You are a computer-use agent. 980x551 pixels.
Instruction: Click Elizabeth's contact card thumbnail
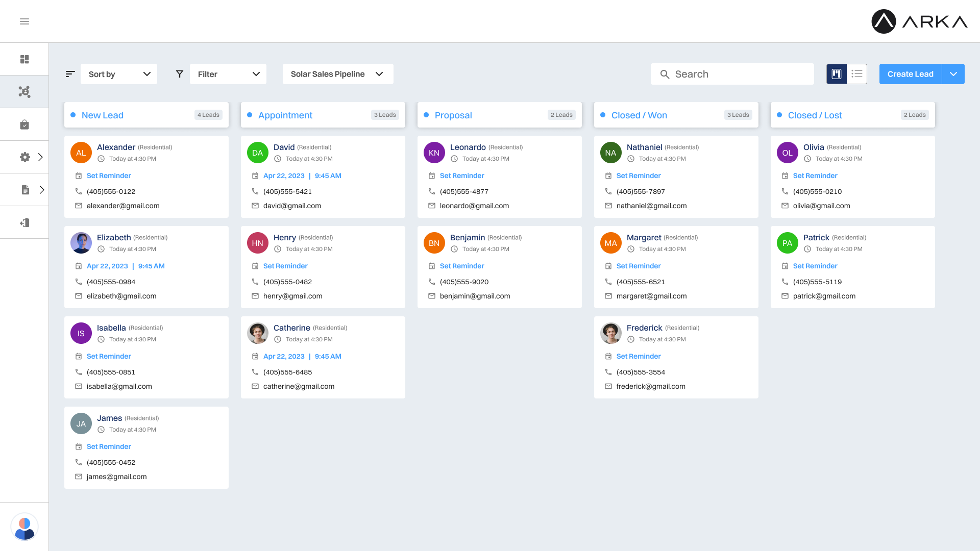[x=82, y=243]
